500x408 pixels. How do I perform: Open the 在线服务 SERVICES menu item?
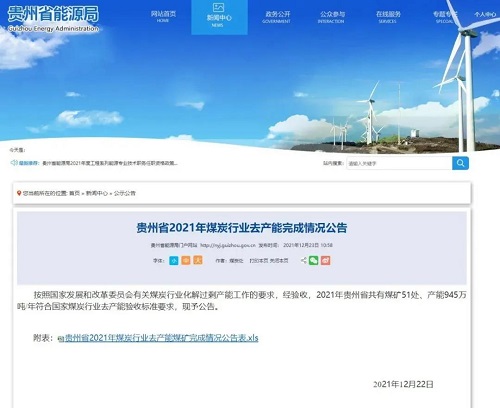388,17
